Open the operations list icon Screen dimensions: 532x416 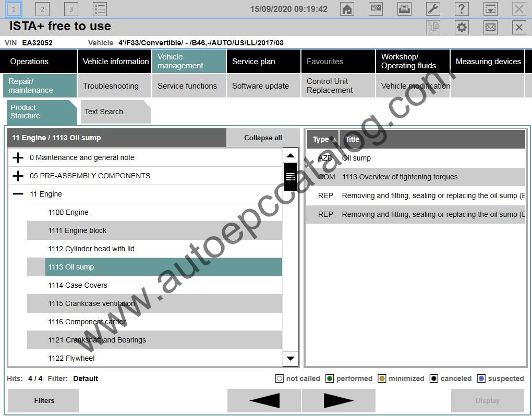(x=100, y=9)
